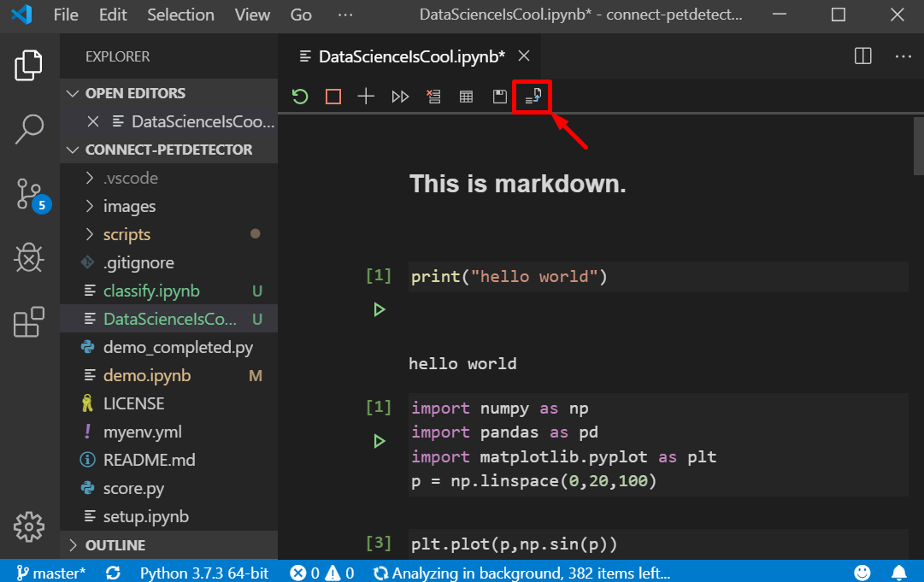The height and width of the screenshot is (582, 924).
Task: Open the View menu
Action: [x=252, y=15]
